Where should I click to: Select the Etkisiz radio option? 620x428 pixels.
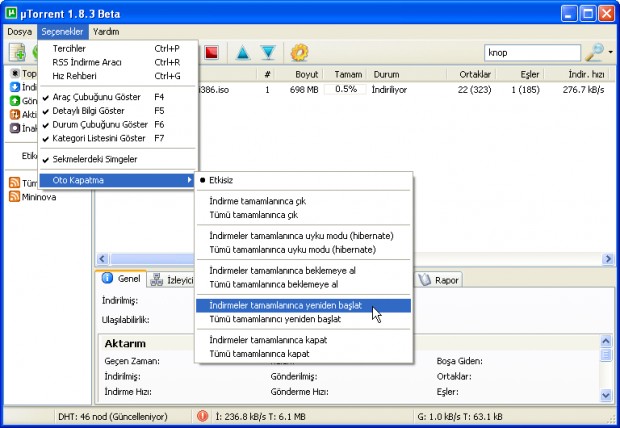point(304,180)
